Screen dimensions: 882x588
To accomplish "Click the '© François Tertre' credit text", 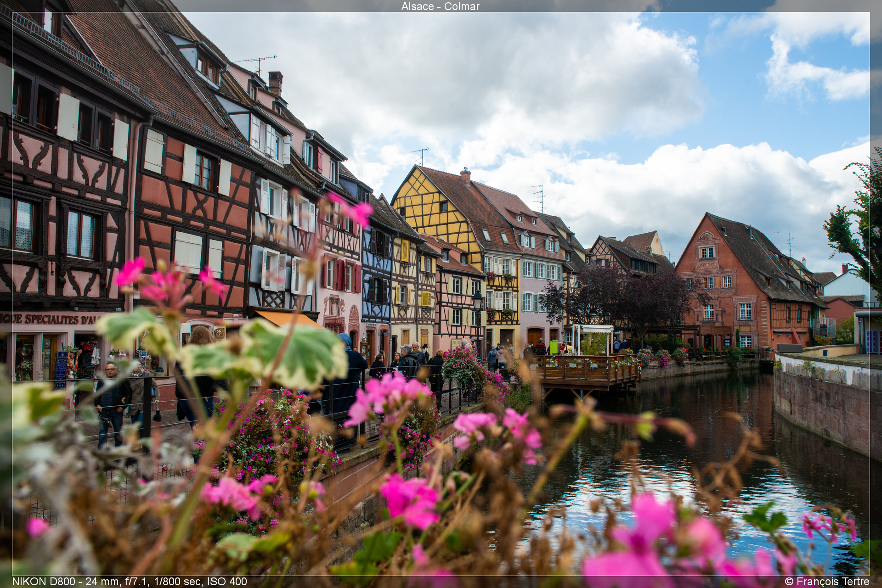I will pyautogui.click(x=827, y=582).
